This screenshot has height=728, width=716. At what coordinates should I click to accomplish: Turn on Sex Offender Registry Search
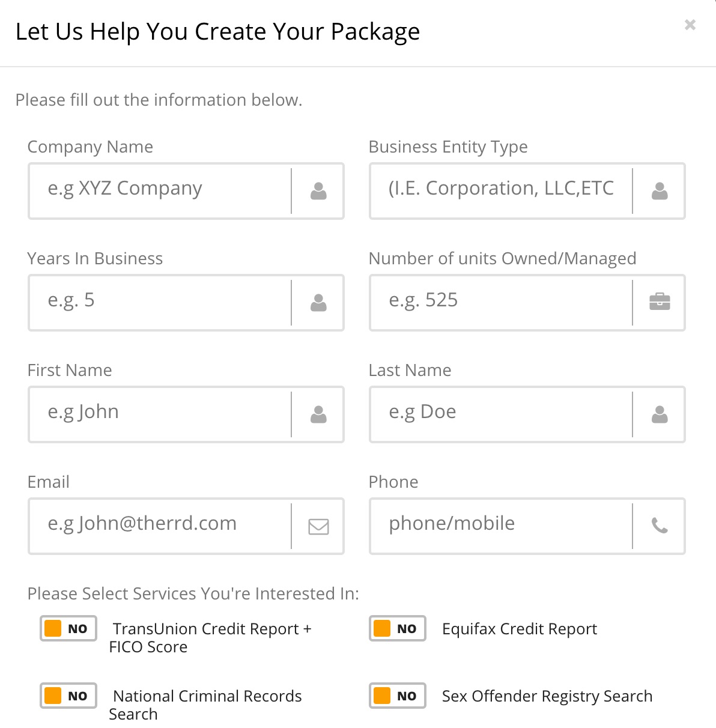[x=397, y=696]
